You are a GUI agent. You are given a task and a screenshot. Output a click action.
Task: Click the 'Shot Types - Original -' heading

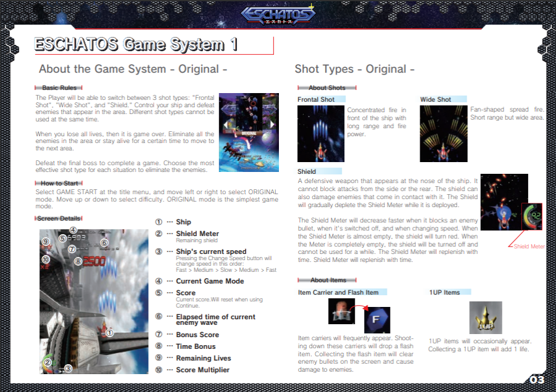tap(354, 68)
